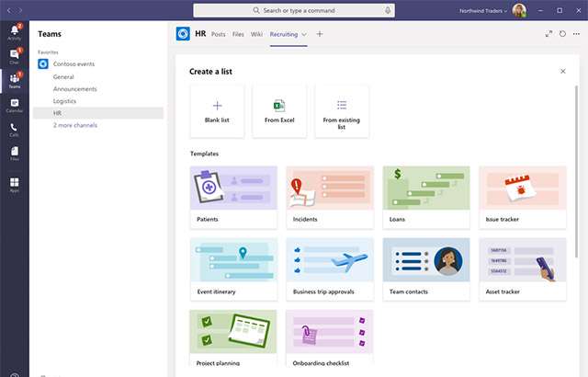Expand the tab to full screen
Screen dimensions: 588x377
548,34
